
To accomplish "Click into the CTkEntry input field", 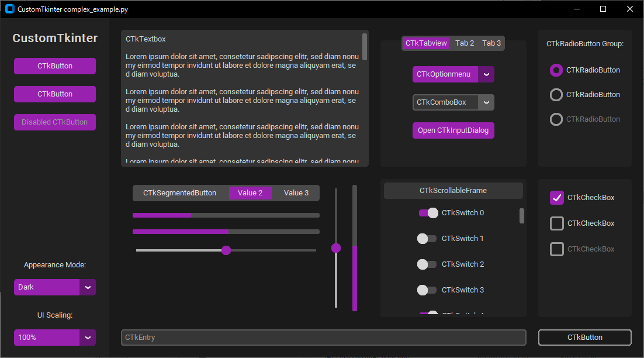I will (324, 338).
